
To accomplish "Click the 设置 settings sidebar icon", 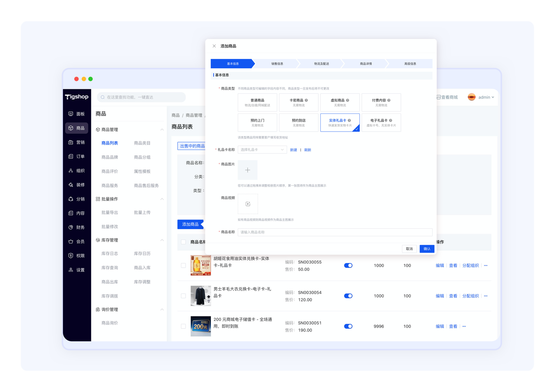I will click(x=71, y=270).
